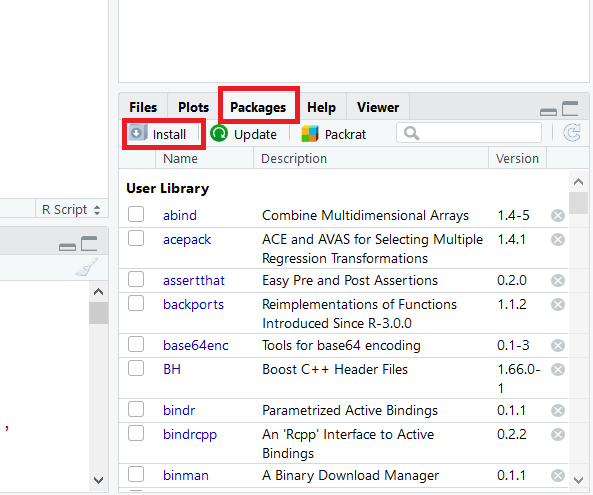
Task: Maximize the Packages pane
Action: [570, 109]
